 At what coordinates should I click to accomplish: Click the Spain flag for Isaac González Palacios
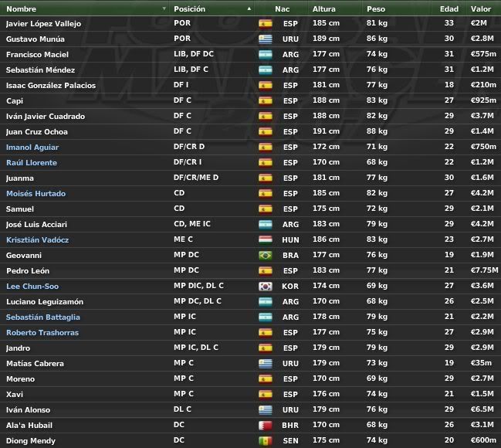click(266, 86)
